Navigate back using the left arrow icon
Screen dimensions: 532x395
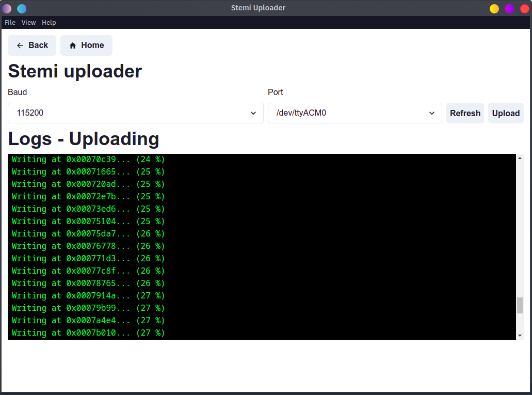[20, 45]
